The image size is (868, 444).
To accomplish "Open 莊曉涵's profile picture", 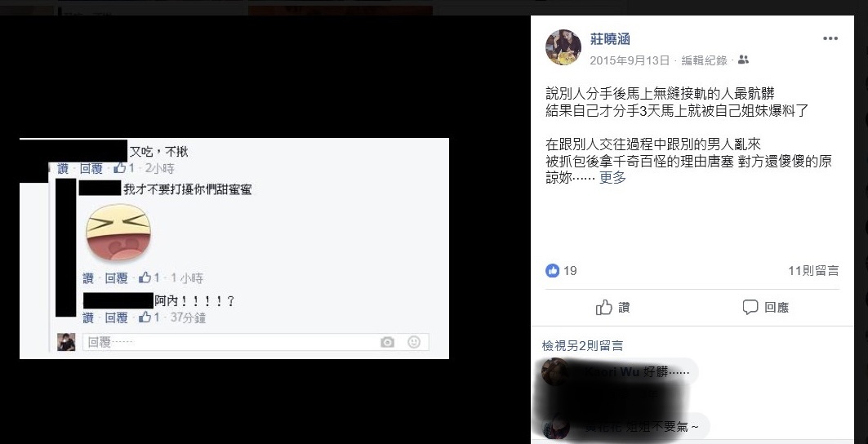I will 563,47.
